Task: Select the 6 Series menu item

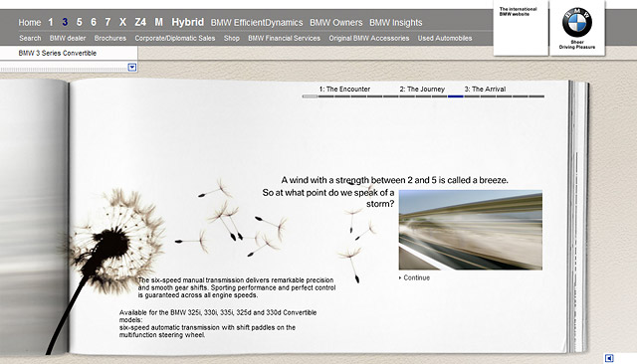Action: [x=94, y=22]
